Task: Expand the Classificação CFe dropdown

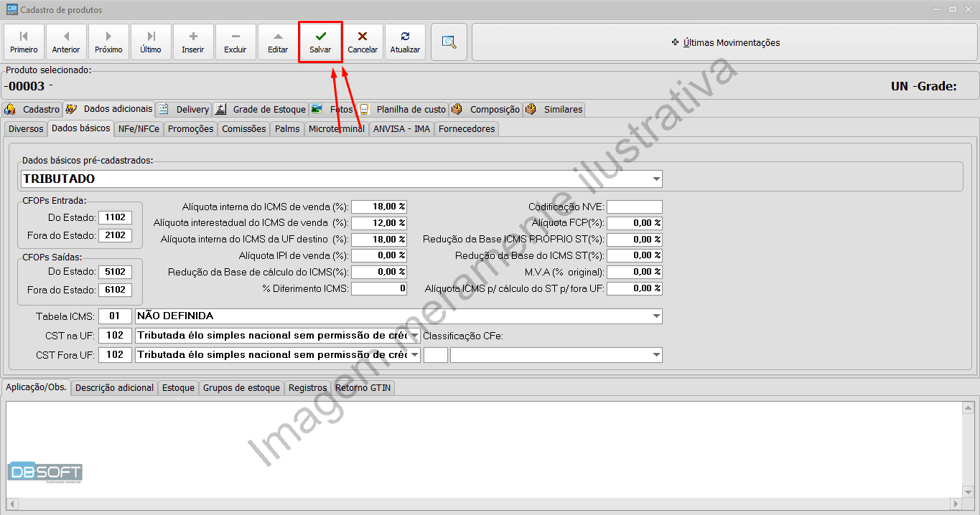Action: pyautogui.click(x=654, y=354)
